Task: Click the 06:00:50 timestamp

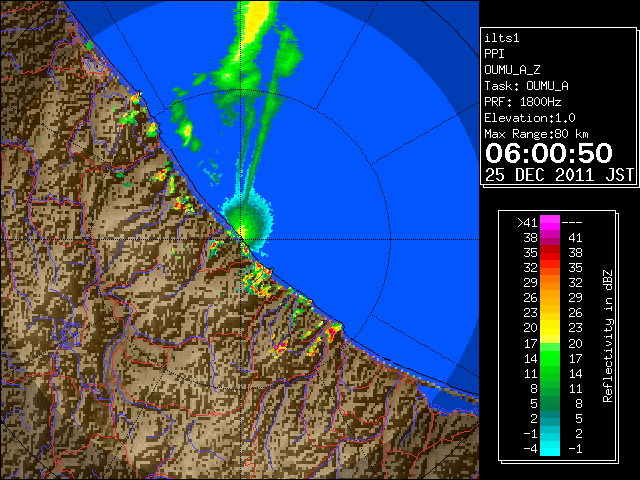Action: 549,153
